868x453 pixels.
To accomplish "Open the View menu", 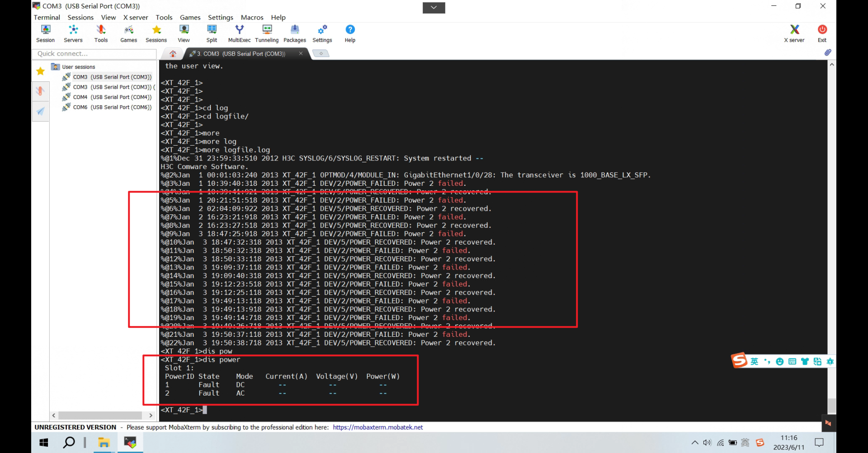I will point(108,17).
